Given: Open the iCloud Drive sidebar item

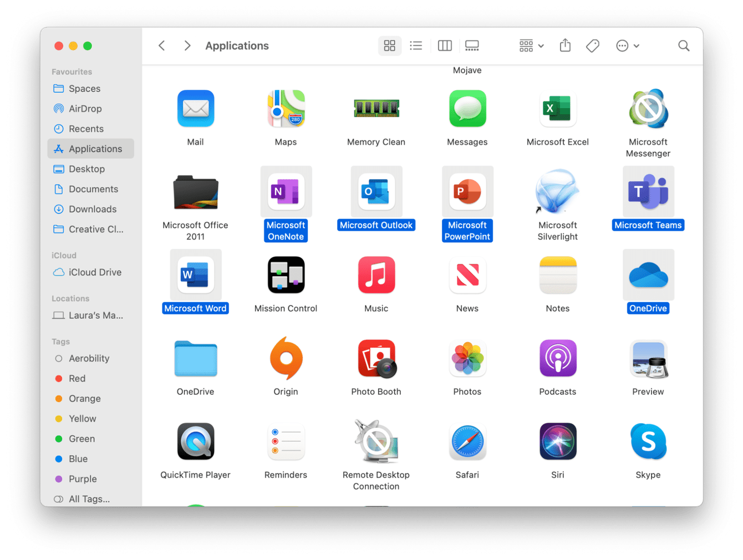Looking at the screenshot, I should (x=93, y=272).
